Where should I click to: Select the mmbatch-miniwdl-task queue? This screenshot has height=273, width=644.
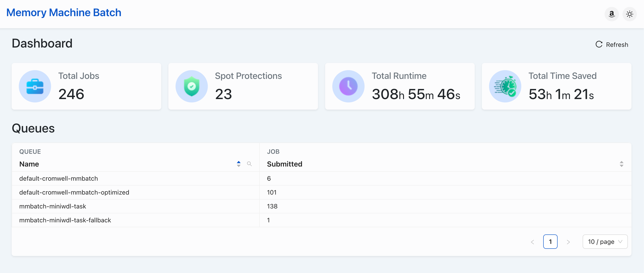tap(52, 206)
